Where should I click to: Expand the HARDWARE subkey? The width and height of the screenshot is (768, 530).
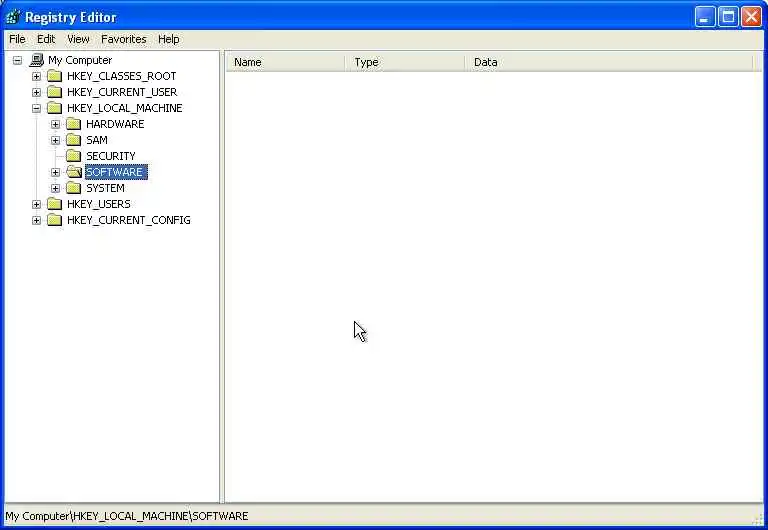55,124
